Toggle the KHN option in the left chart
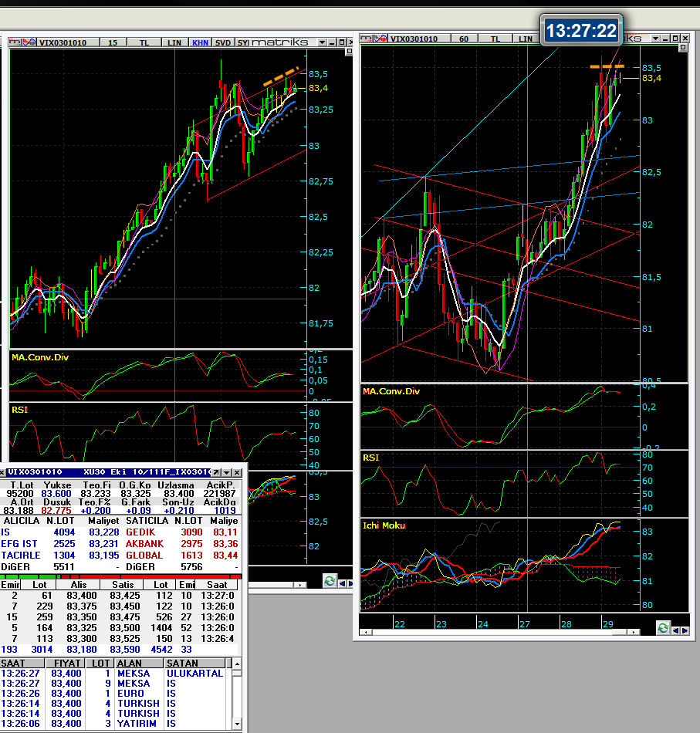 tap(201, 42)
